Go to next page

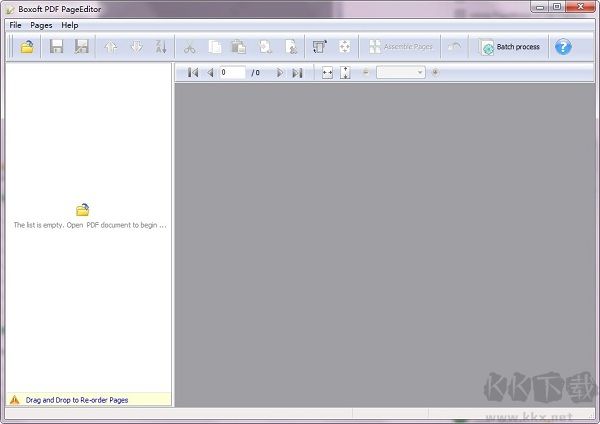point(280,72)
